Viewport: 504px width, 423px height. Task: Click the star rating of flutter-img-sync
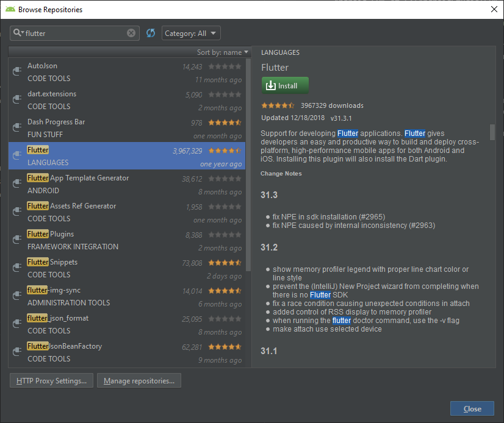tap(225, 291)
